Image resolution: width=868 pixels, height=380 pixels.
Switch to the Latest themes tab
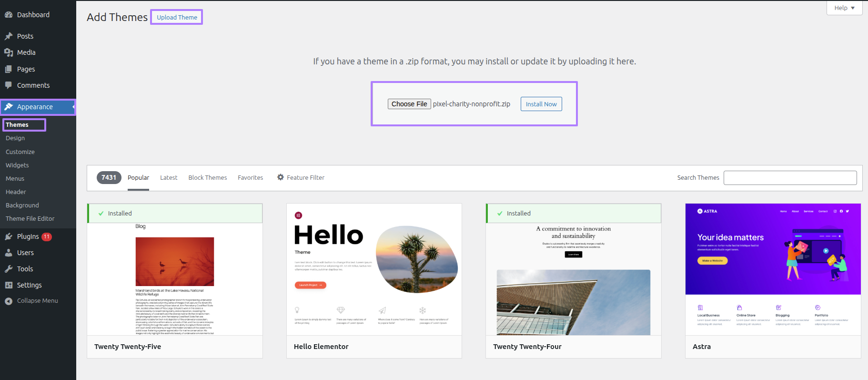point(169,178)
